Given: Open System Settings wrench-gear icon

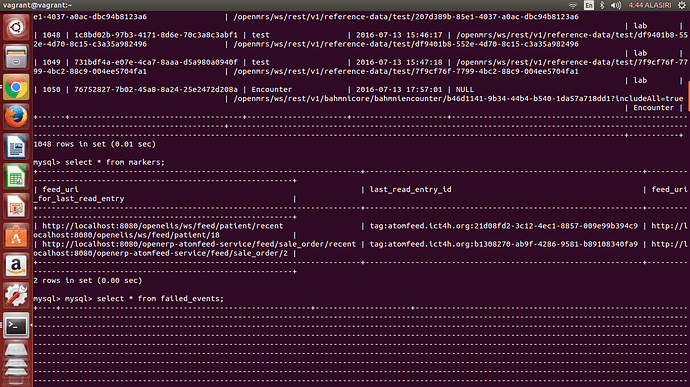Looking at the screenshot, I should 16,296.
